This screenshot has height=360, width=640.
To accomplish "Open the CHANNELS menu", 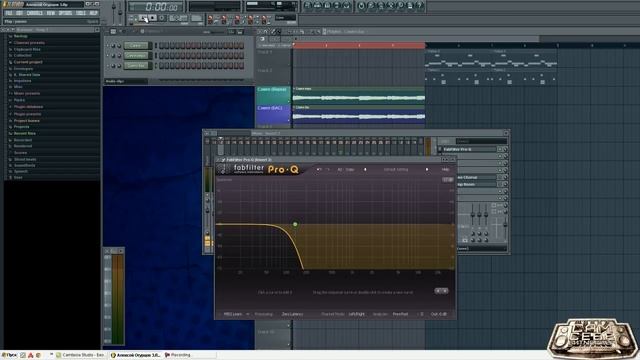I will pos(34,13).
